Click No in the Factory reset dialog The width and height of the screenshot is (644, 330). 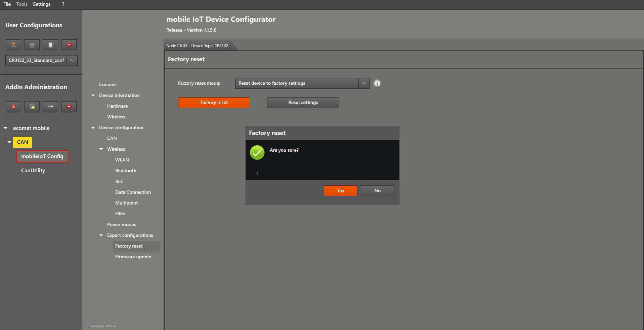(x=377, y=191)
